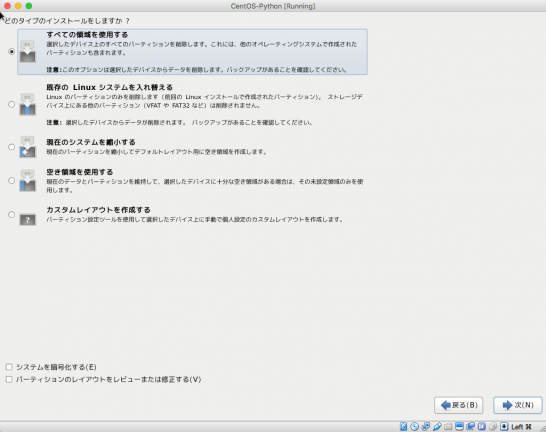The height and width of the screenshot is (432, 546).
Task: Select the すべての領域を使用する radio button
Action: 11,52
